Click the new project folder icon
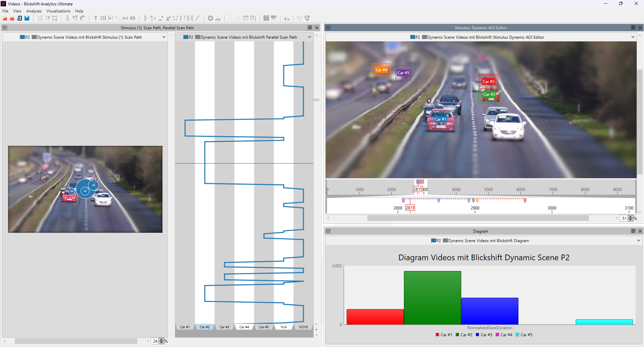Image resolution: width=644 pixels, height=347 pixels. (x=5, y=18)
